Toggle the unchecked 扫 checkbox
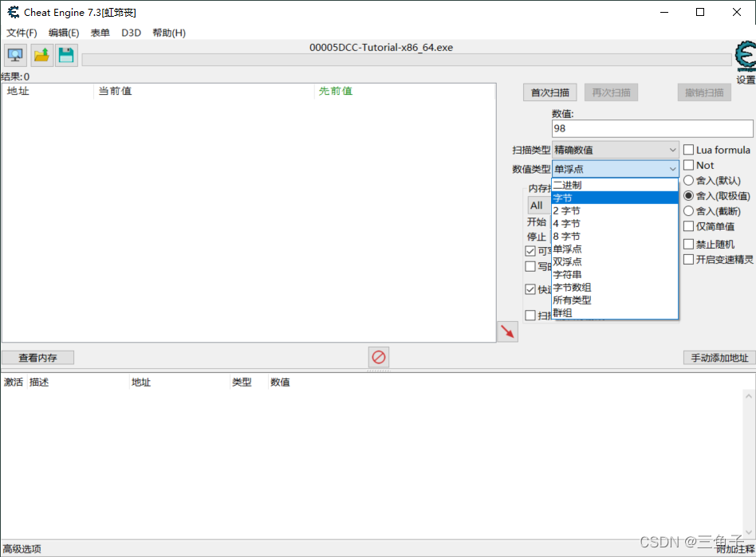The image size is (756, 557). click(530, 315)
